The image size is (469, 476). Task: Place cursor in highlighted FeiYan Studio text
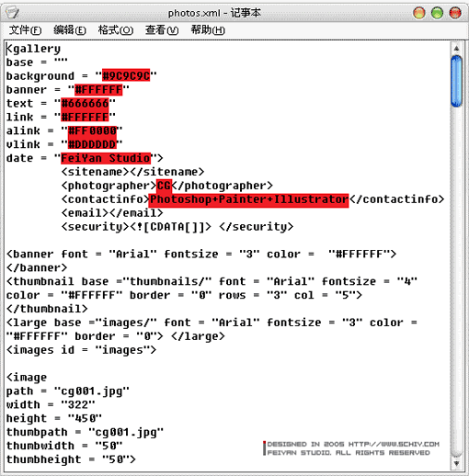(106, 158)
